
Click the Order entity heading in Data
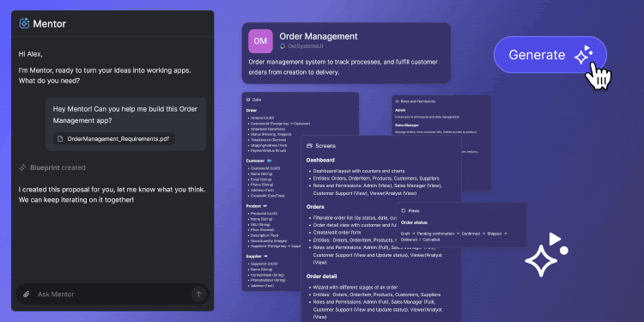[x=251, y=111]
